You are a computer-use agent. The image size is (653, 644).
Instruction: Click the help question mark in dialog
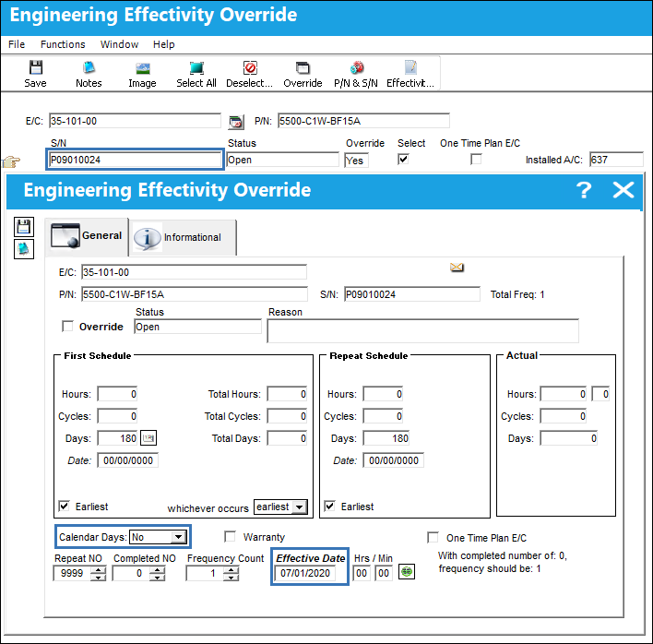(584, 190)
